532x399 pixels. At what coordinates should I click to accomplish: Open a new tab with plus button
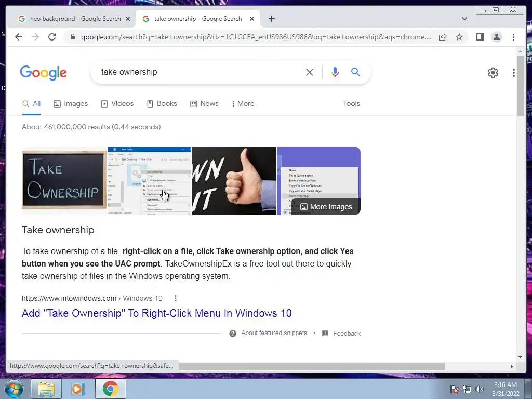[x=271, y=19]
